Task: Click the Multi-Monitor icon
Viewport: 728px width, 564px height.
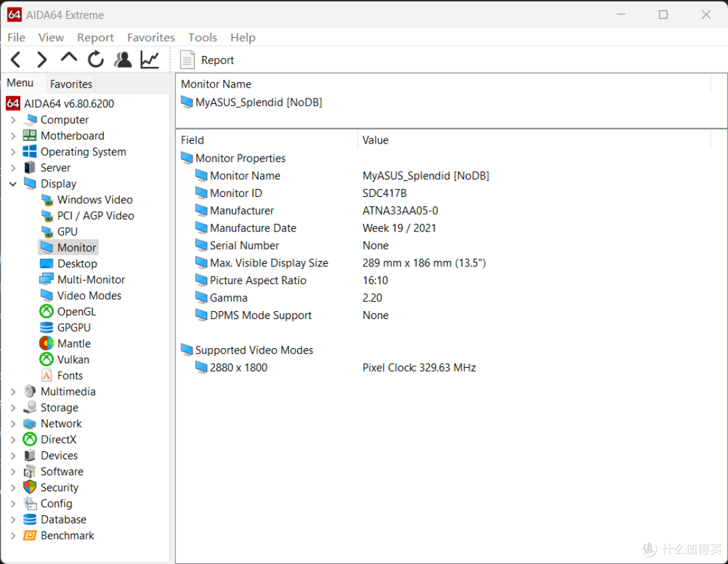Action: point(47,279)
